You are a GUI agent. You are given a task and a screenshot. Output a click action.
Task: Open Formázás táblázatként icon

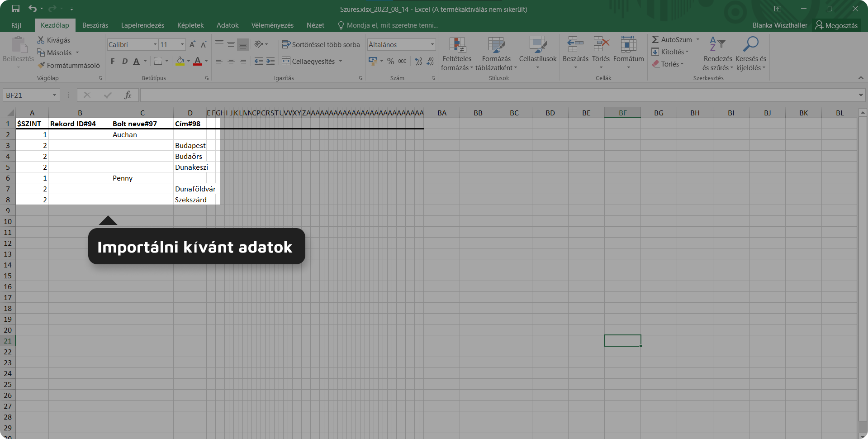click(x=496, y=45)
